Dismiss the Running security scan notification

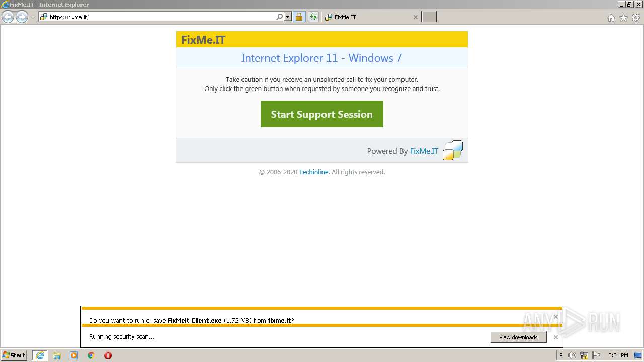(556, 337)
